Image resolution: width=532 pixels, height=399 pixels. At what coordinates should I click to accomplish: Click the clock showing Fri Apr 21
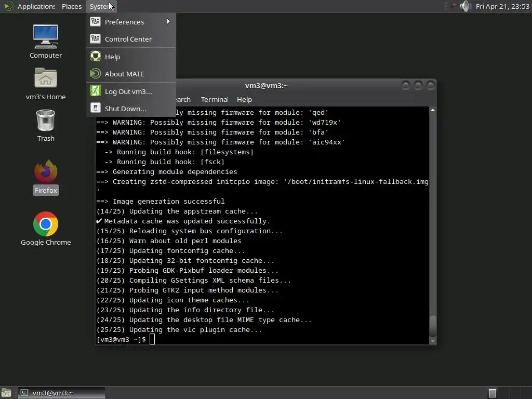click(x=502, y=6)
